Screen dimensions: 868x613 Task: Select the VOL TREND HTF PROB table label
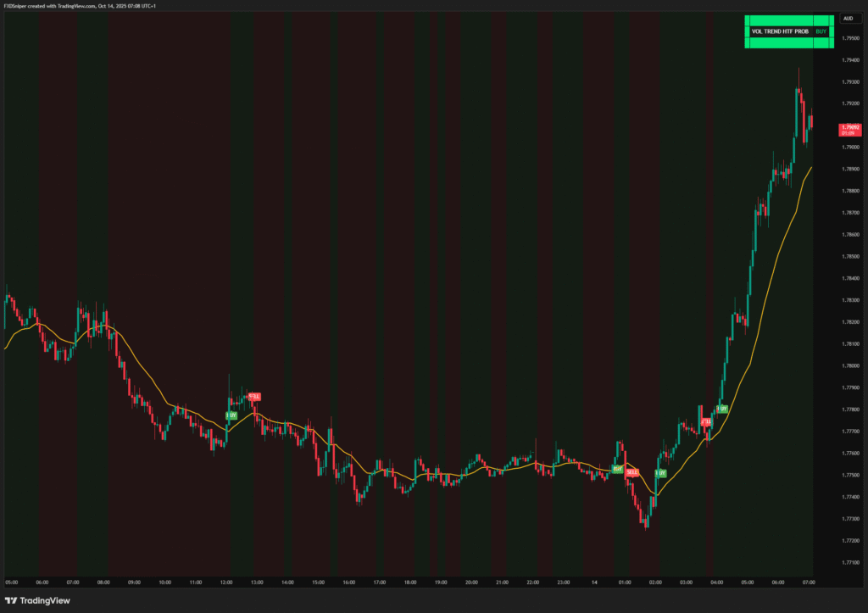[x=780, y=31]
